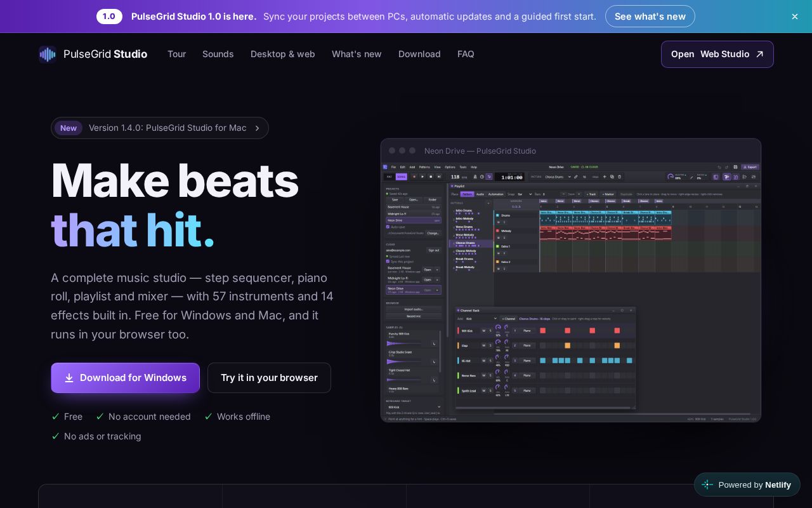The image size is (812, 508).
Task: Open the Add Kick dropdown in Channel Rack
Action: (x=482, y=319)
